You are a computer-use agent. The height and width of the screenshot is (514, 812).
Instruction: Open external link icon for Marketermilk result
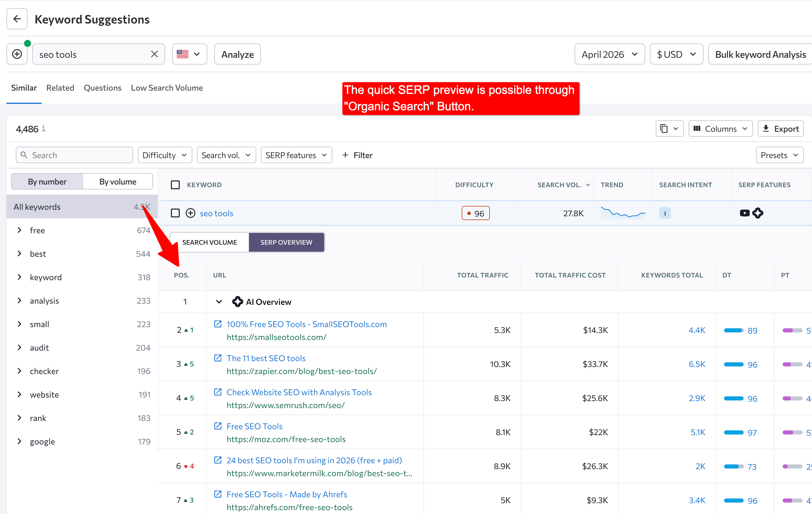pos(218,460)
